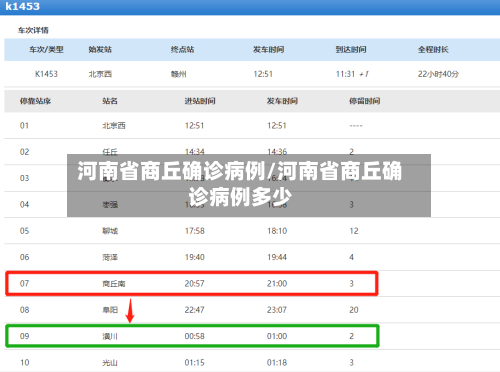Select the K1453 train number cell
The width and height of the screenshot is (500, 372).
click(46, 74)
